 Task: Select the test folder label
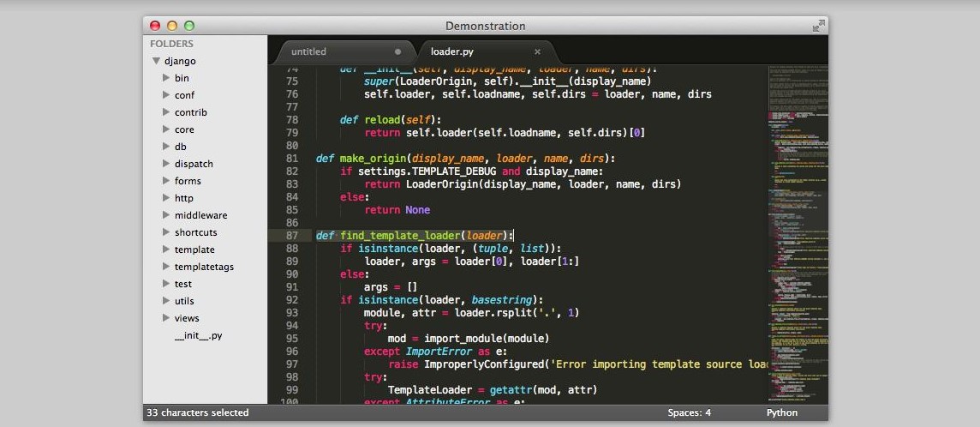[x=183, y=284]
